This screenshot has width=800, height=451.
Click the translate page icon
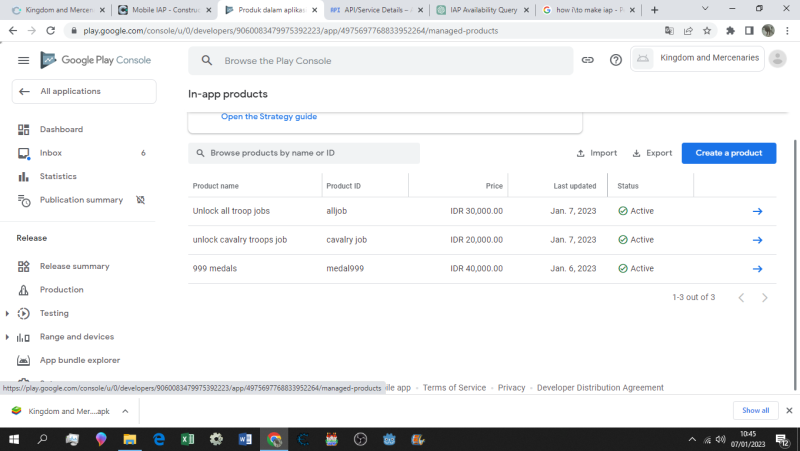click(669, 31)
